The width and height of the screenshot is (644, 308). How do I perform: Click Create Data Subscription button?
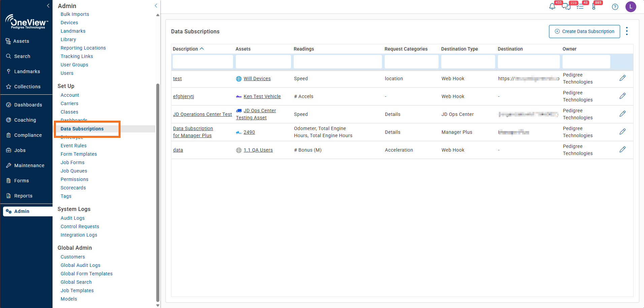coord(584,31)
